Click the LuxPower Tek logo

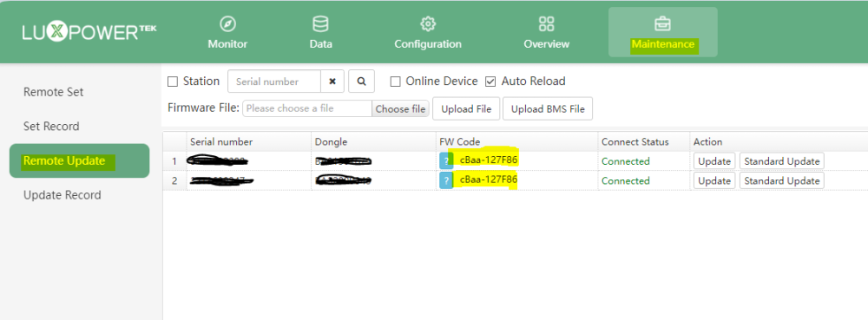click(89, 32)
